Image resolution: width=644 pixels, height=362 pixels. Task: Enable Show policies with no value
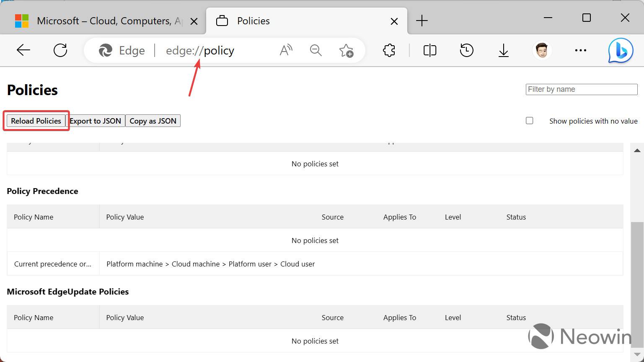(x=529, y=120)
